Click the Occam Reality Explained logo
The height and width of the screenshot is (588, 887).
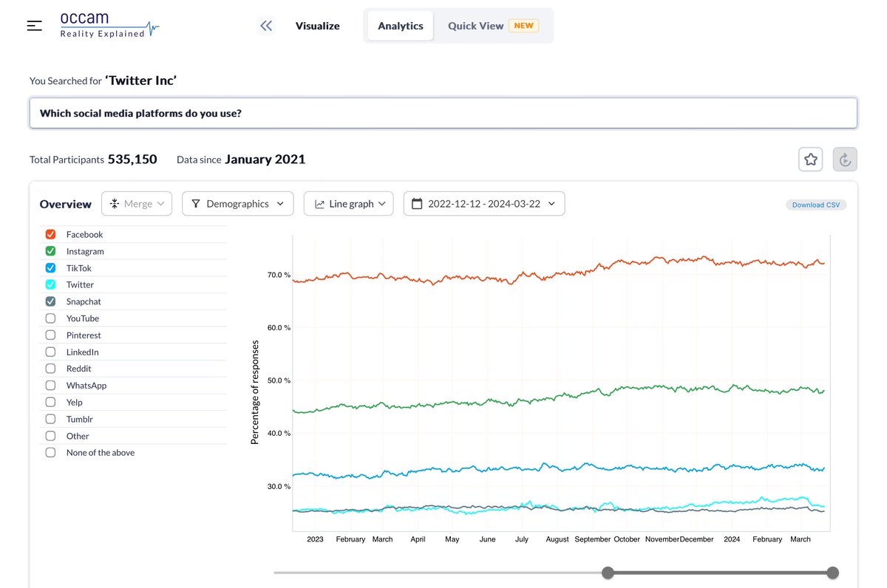click(109, 24)
